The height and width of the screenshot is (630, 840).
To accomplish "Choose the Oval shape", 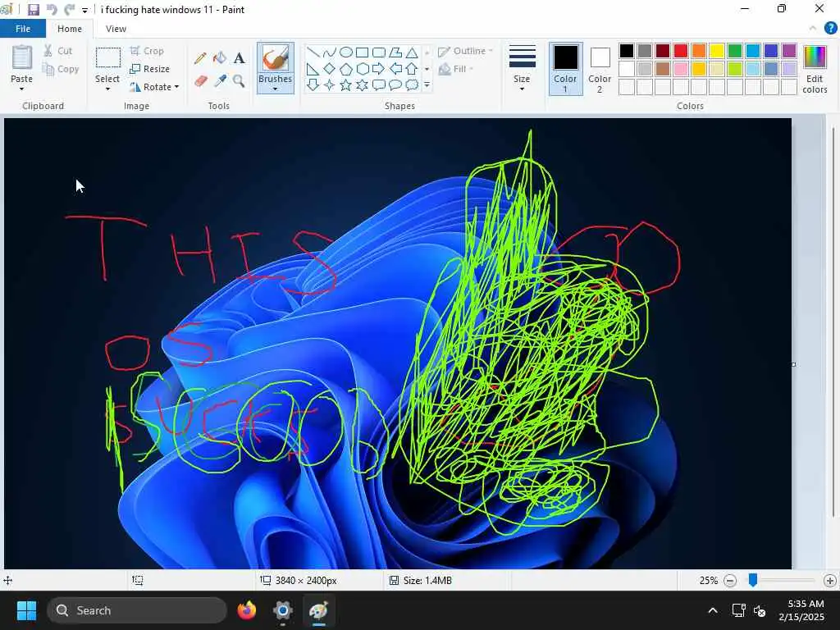I will pos(346,52).
